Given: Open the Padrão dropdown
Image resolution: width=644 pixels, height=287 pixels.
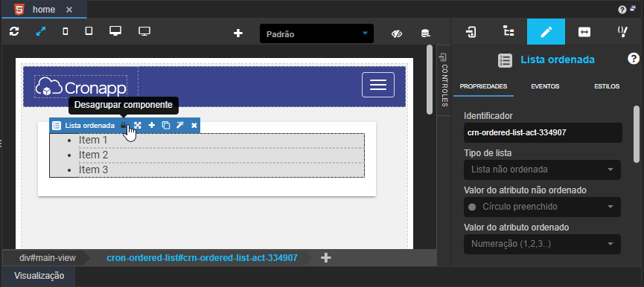Looking at the screenshot, I should (x=316, y=34).
